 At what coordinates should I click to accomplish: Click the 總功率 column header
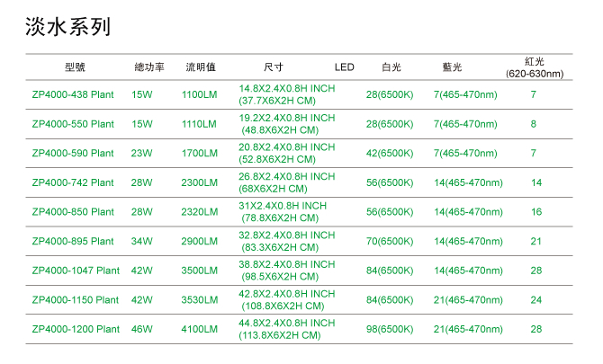point(148,67)
